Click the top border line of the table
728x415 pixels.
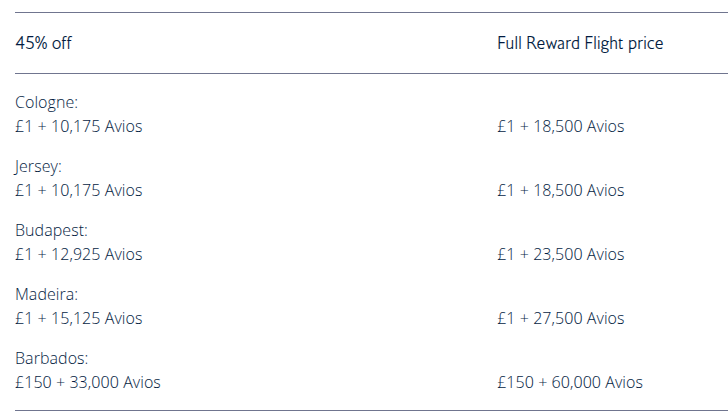[364, 12]
